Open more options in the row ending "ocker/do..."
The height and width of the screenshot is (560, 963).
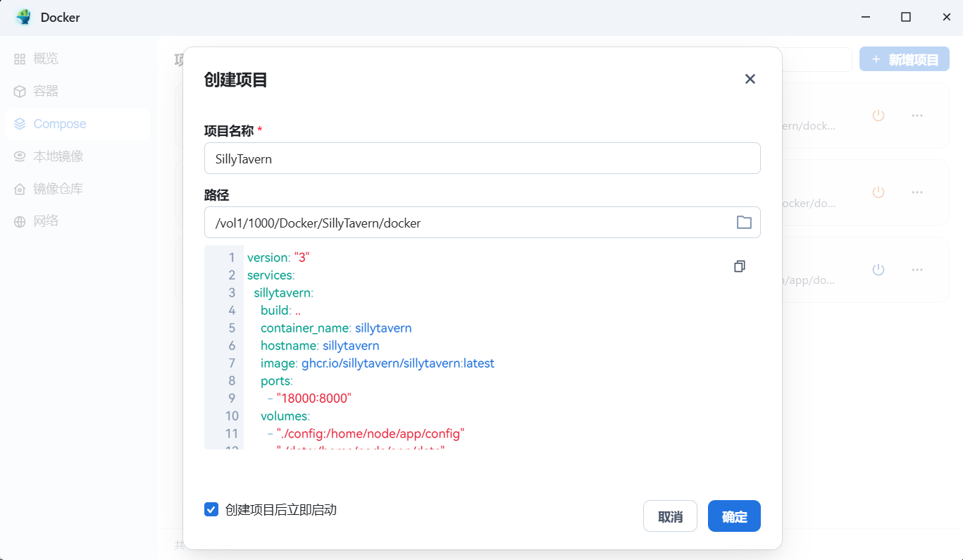click(x=917, y=192)
